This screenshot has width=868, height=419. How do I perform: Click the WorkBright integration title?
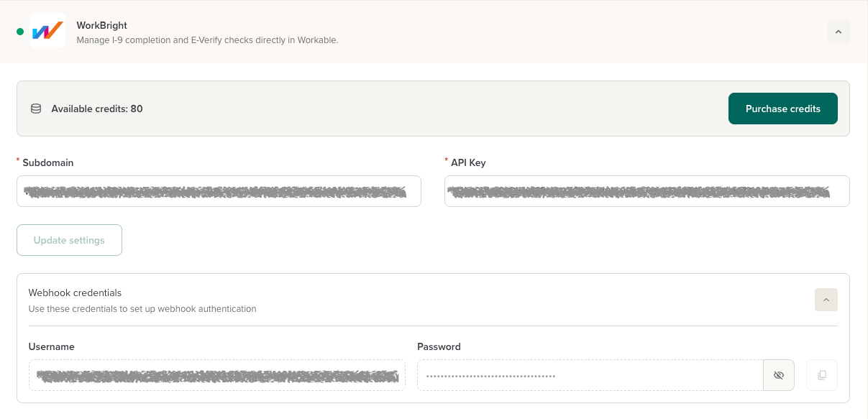click(x=102, y=25)
